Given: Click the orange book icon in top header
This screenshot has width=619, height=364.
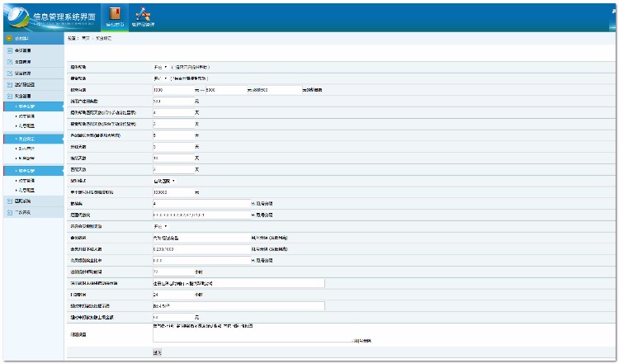Looking at the screenshot, I should [x=116, y=12].
